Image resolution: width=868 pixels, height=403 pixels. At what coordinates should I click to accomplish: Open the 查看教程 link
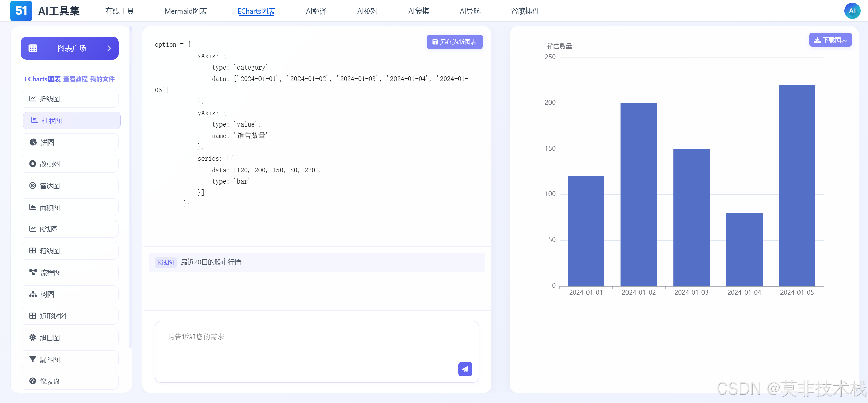75,79
